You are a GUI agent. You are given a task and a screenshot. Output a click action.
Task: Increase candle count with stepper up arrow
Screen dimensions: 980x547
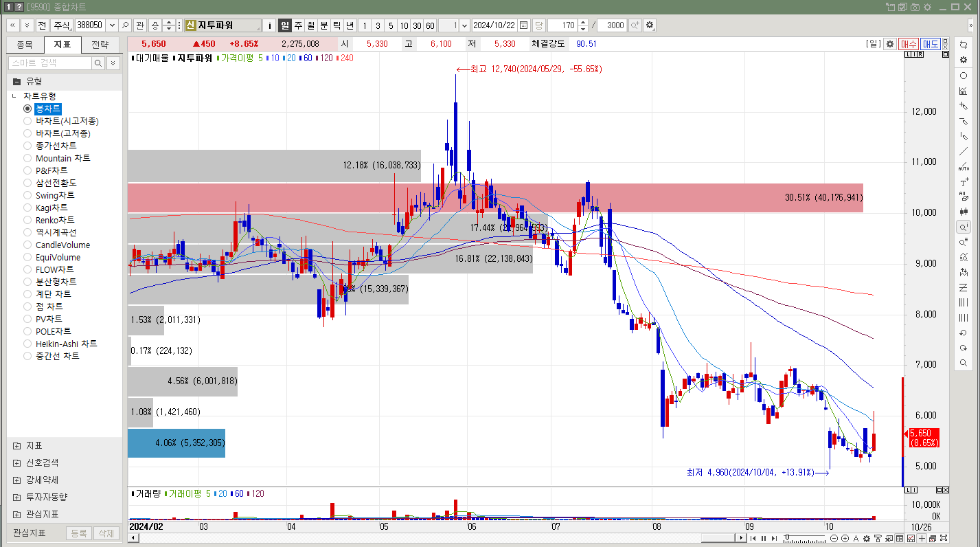[583, 22]
